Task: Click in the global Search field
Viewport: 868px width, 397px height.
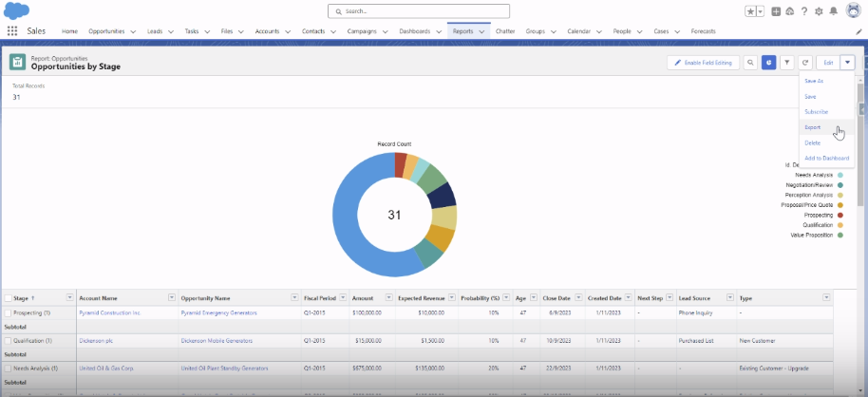Action: pyautogui.click(x=419, y=11)
